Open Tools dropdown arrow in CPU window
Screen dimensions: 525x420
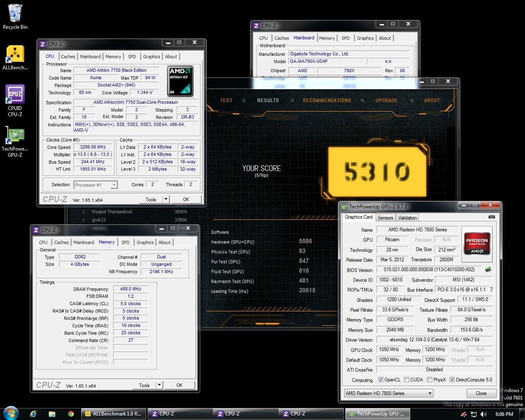pos(166,199)
